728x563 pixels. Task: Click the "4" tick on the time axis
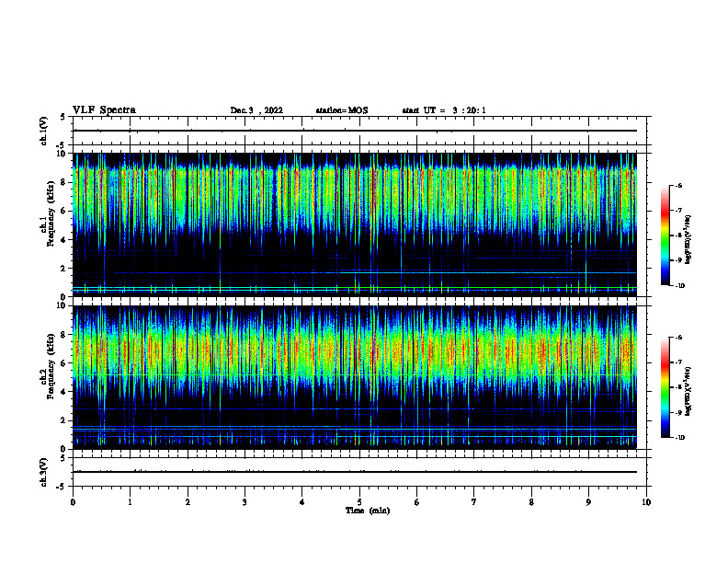tap(302, 502)
